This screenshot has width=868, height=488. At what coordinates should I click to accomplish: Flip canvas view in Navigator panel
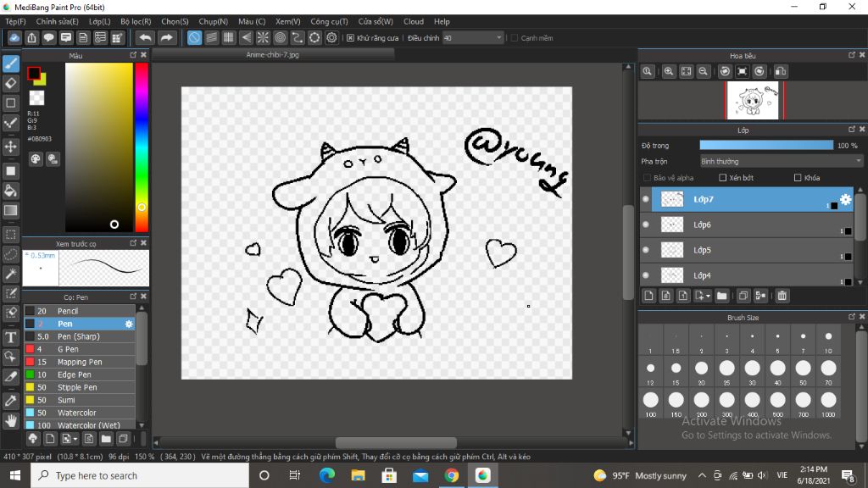[x=781, y=71]
